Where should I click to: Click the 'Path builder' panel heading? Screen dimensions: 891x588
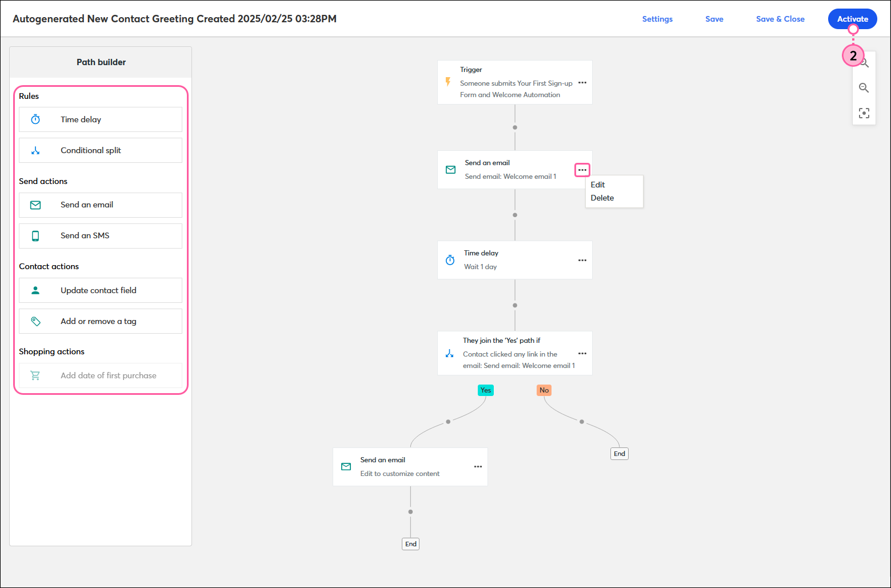click(101, 62)
